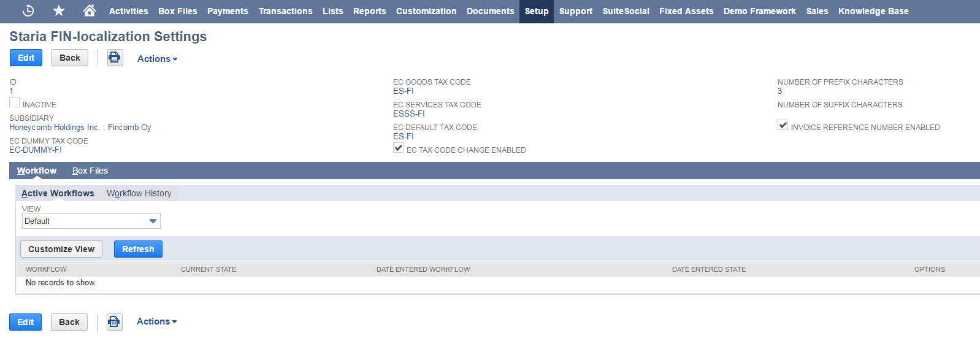The width and height of the screenshot is (980, 338).
Task: Toggle EC Tax Code Change Enabled checkbox
Action: [399, 148]
